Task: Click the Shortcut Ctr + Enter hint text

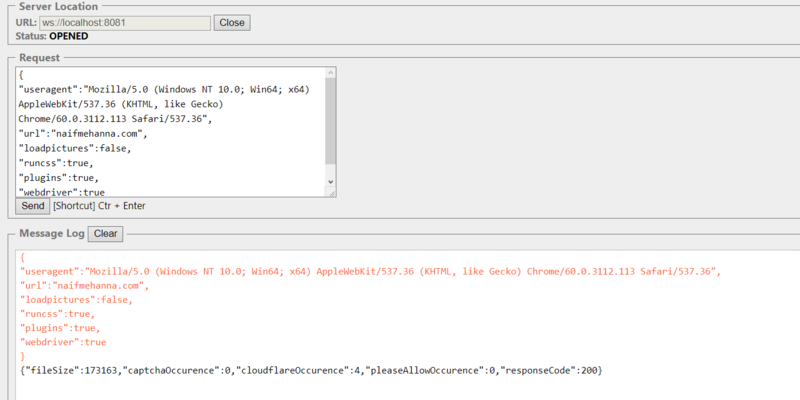Action: [100, 205]
